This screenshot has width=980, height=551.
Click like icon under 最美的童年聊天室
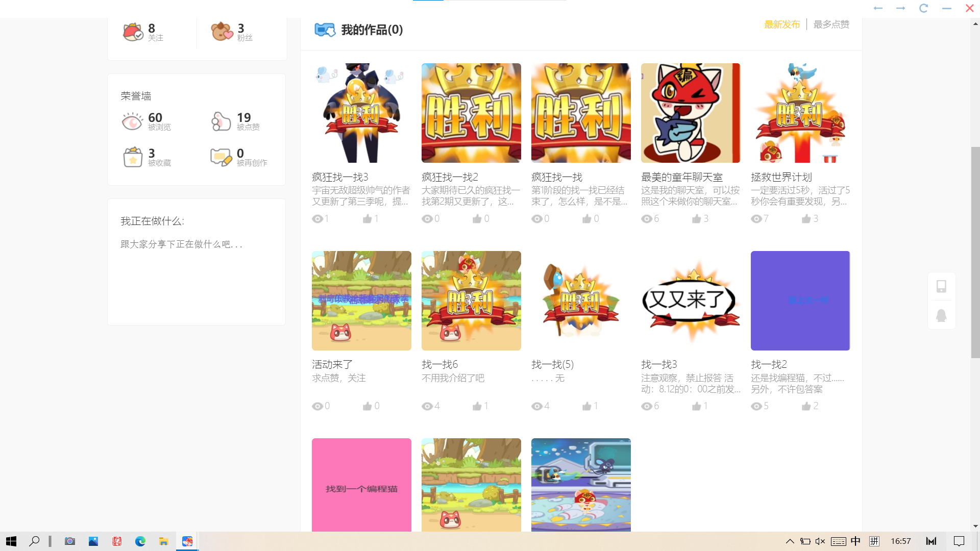697,219
